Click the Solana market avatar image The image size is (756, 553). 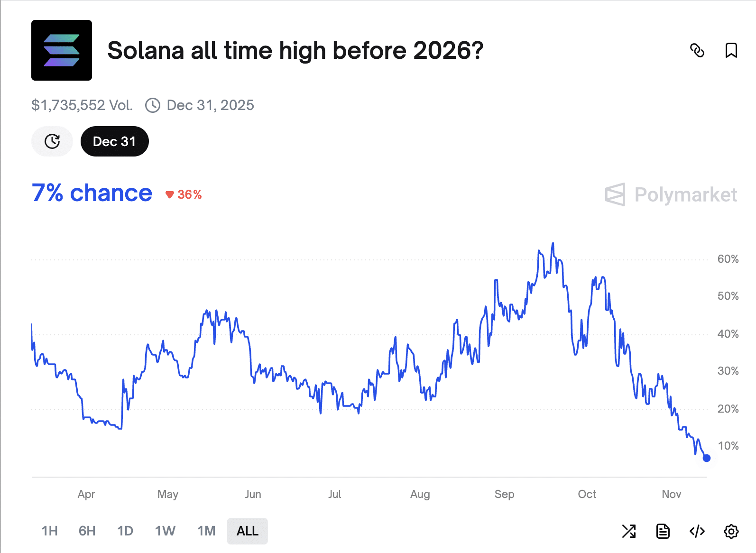pyautogui.click(x=62, y=50)
